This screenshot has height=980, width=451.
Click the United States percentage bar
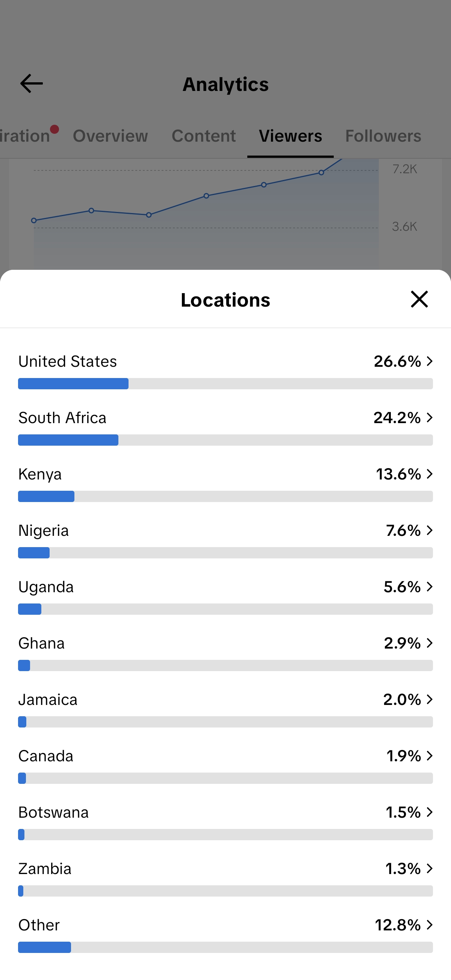(x=225, y=384)
